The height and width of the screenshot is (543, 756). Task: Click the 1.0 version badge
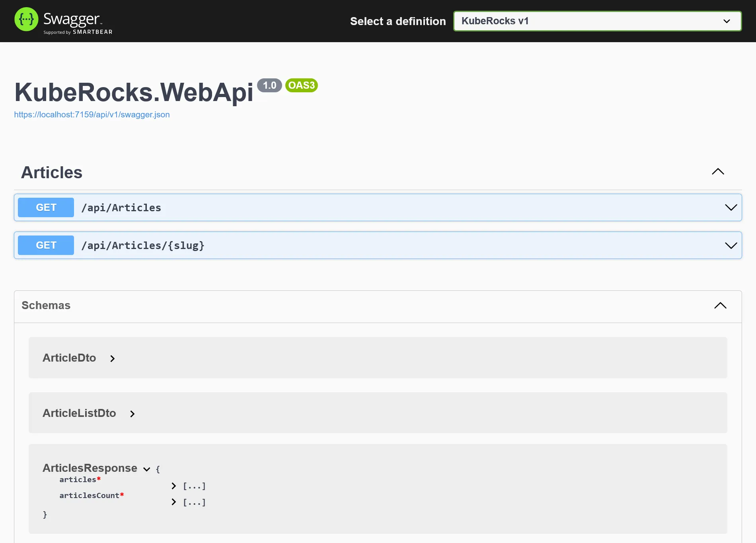click(270, 85)
